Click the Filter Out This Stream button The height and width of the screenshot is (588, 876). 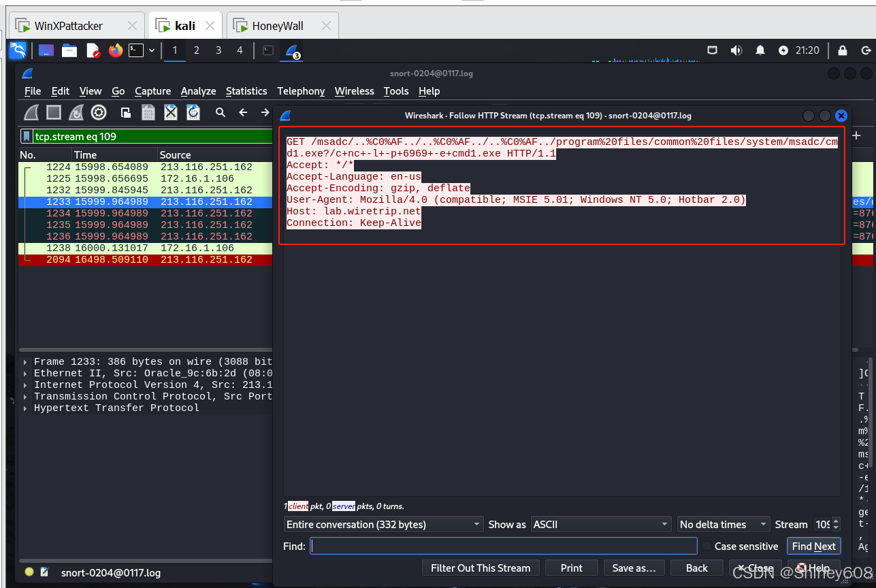481,568
